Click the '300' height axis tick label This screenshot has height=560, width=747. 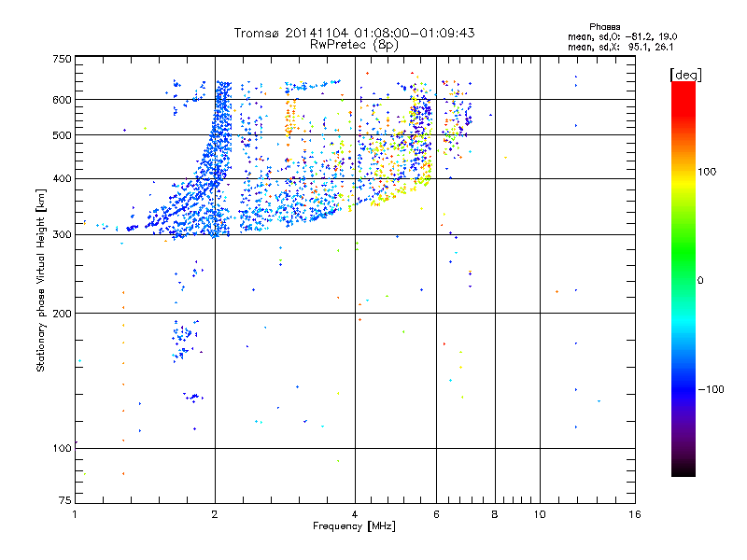tap(62, 234)
